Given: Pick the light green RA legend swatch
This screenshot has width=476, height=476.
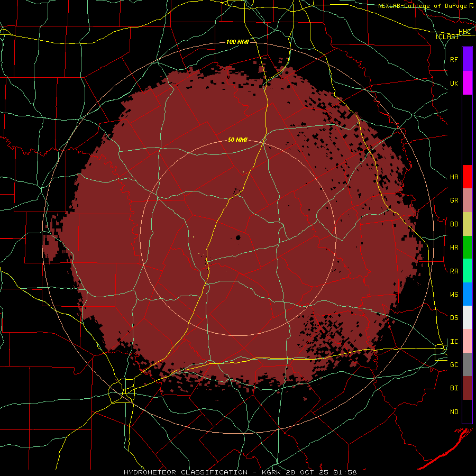Looking at the screenshot, I should [x=467, y=271].
